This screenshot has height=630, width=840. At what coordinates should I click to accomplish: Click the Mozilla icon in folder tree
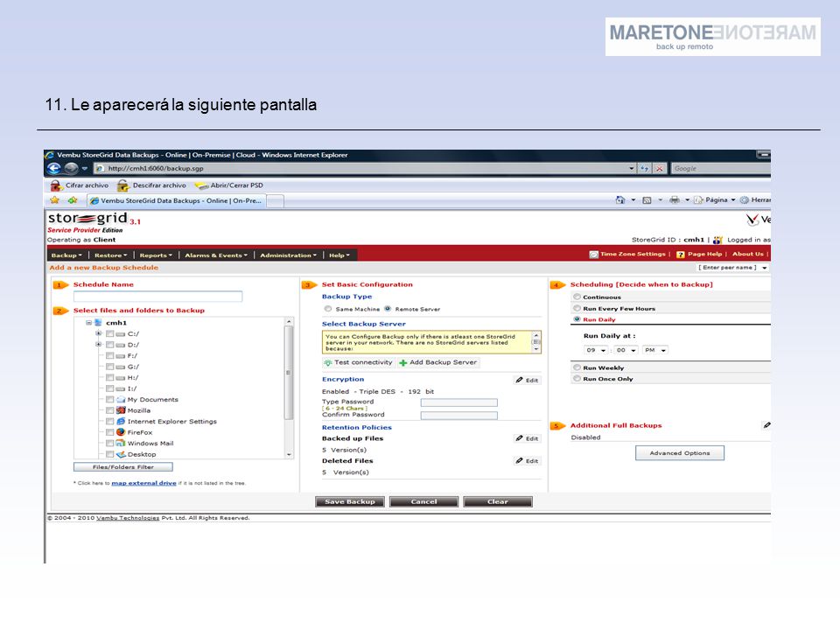tap(121, 410)
